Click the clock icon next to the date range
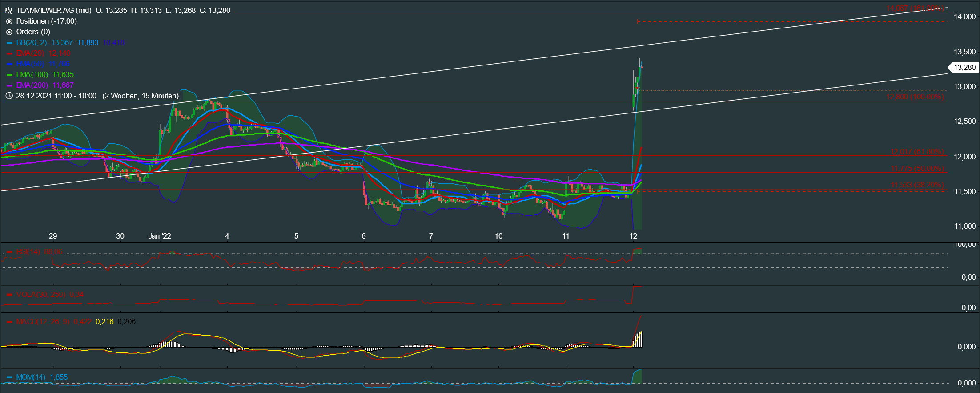The image size is (980, 393). 9,96
